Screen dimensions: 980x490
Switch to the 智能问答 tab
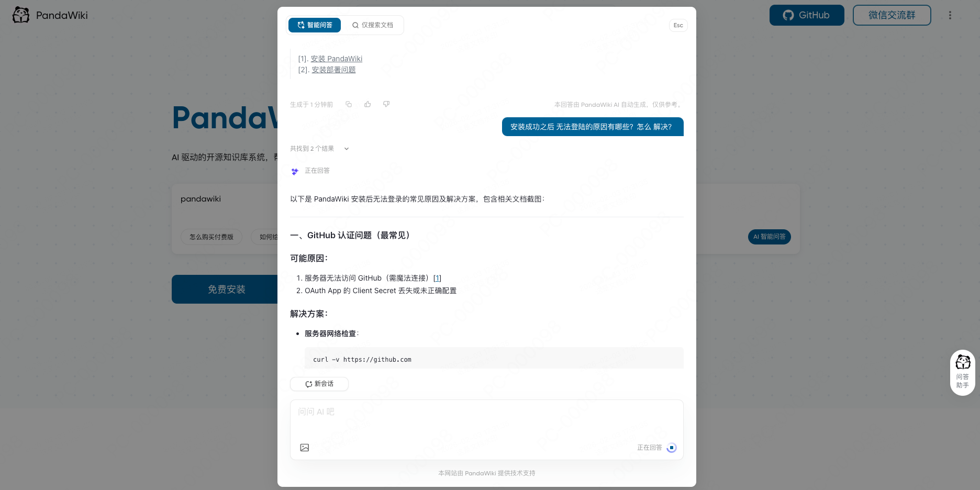pyautogui.click(x=315, y=25)
